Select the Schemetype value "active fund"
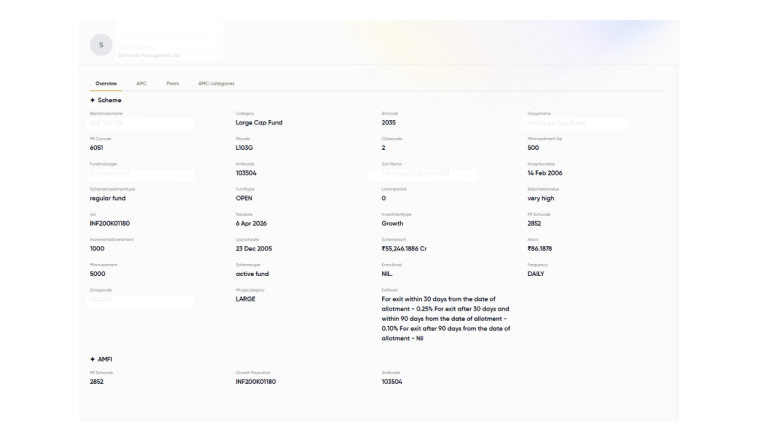768x432 pixels. [x=252, y=274]
